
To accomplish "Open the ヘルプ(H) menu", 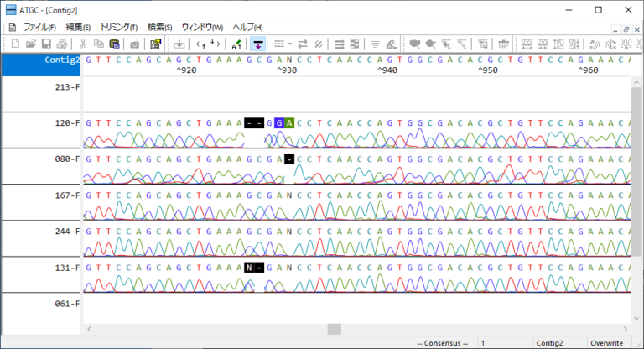I will (x=247, y=27).
